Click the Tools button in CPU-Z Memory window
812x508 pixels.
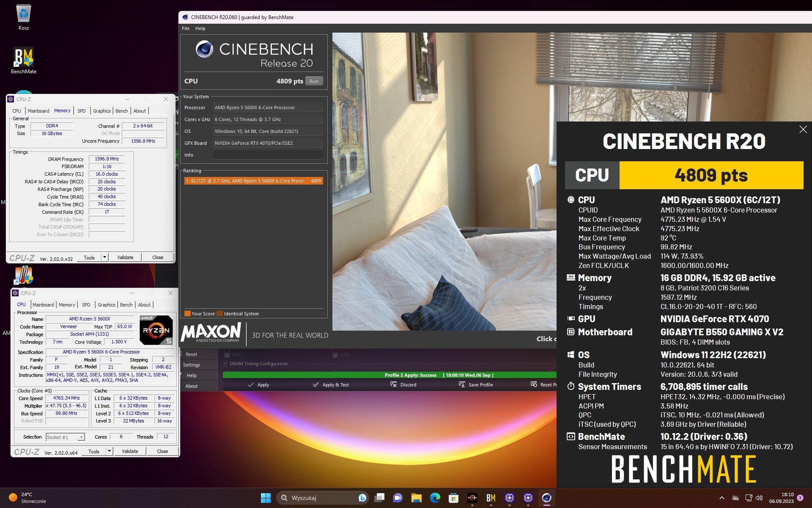[x=89, y=257]
